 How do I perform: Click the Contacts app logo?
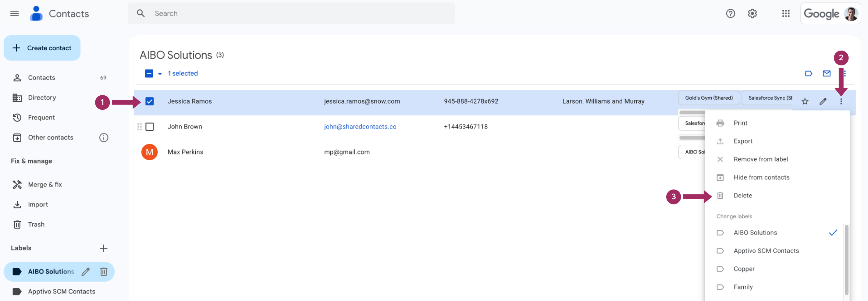click(36, 13)
